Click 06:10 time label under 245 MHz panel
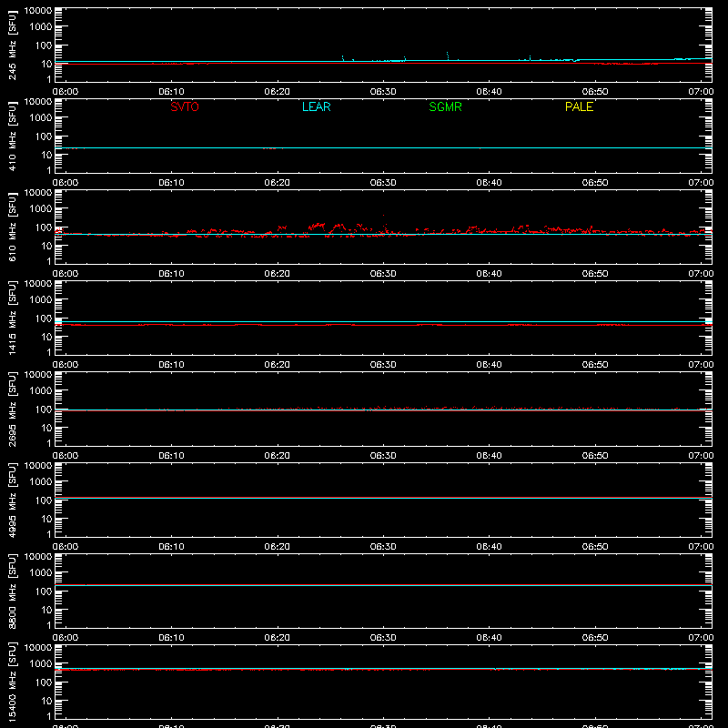Image resolution: width=728 pixels, height=728 pixels. pos(171,92)
